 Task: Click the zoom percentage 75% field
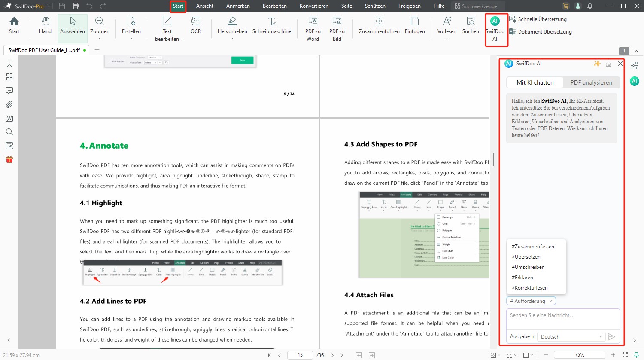tap(580, 355)
